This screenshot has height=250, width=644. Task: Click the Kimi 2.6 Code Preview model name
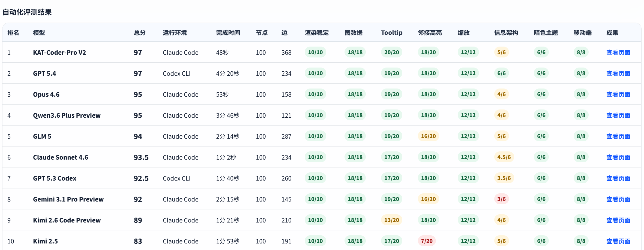point(67,220)
